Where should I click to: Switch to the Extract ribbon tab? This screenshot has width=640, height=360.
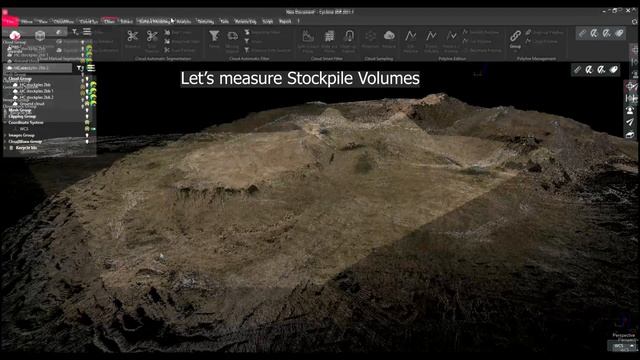pos(126,21)
